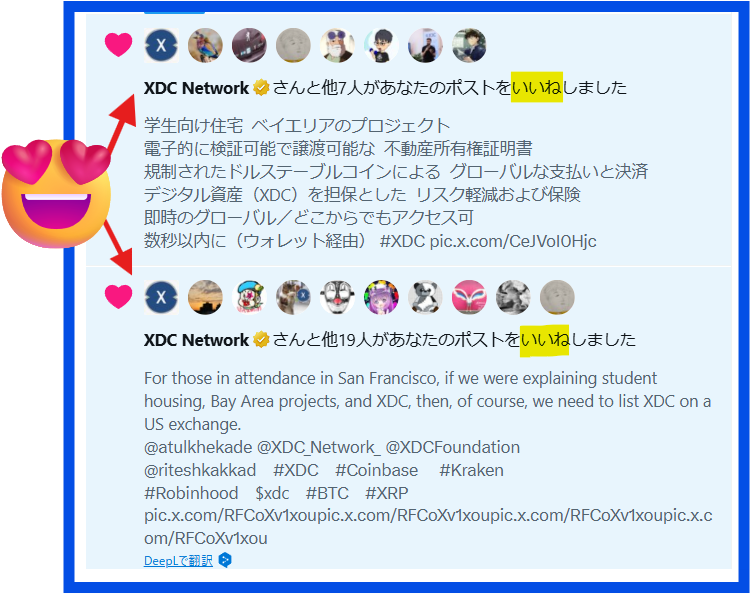Screen dimensions: 750x594
Task: Click the pink wings avatar in second row
Action: coord(469,297)
